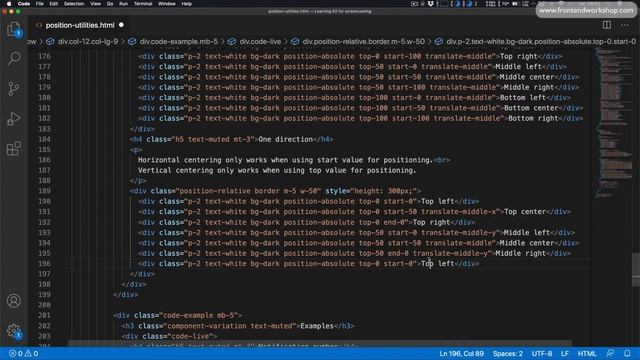Change language mode HTML
Screen dimensions: 640x360
(587, 353)
